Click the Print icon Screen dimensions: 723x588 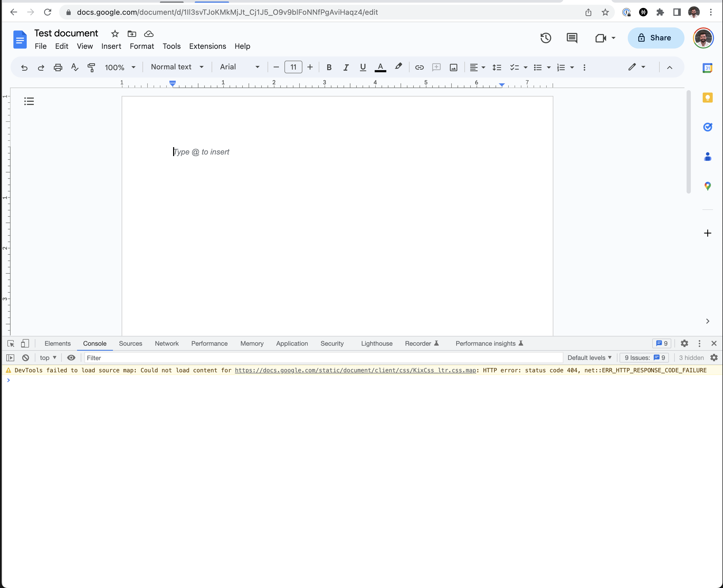pyautogui.click(x=58, y=67)
